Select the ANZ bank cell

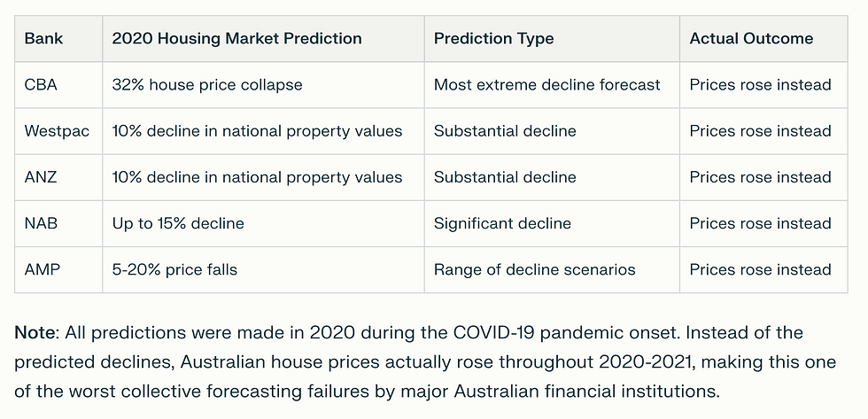coord(41,177)
